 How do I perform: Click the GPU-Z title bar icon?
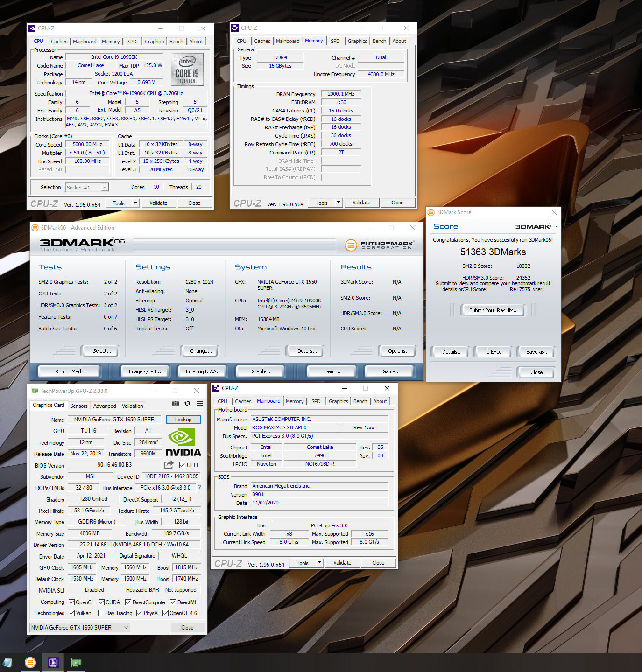coord(35,391)
